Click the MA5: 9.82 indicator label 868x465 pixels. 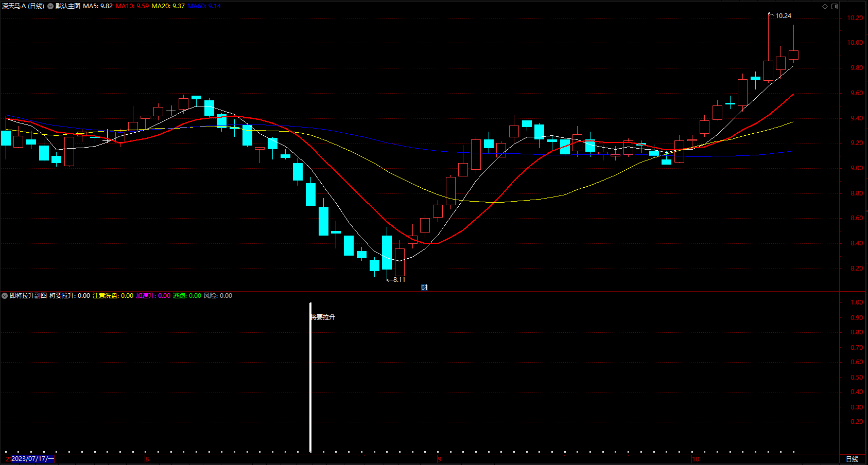[x=98, y=6]
